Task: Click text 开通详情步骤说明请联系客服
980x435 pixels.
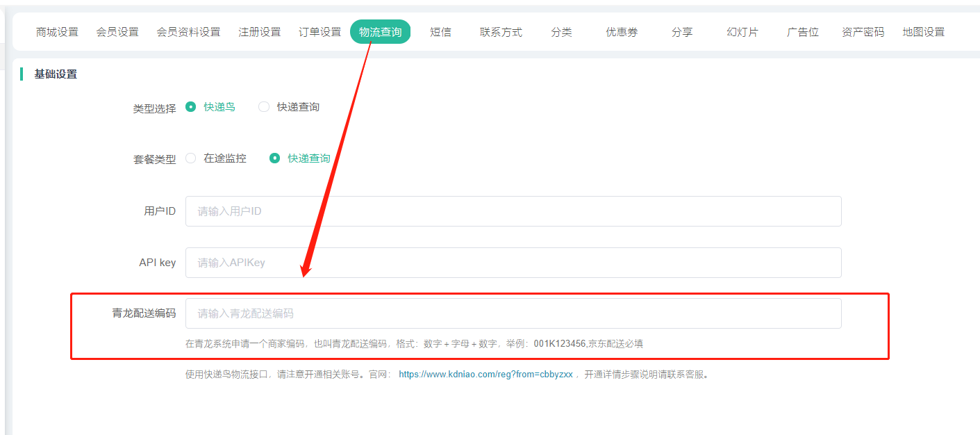Action: tap(647, 374)
